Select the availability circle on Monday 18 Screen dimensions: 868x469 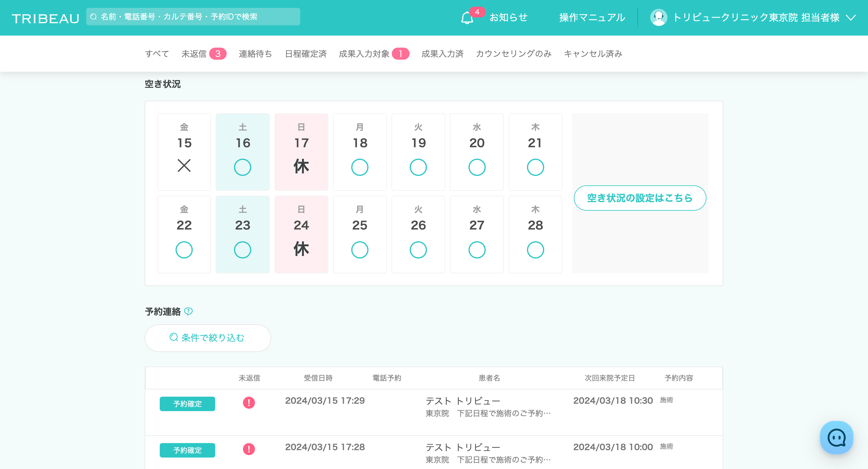point(360,167)
